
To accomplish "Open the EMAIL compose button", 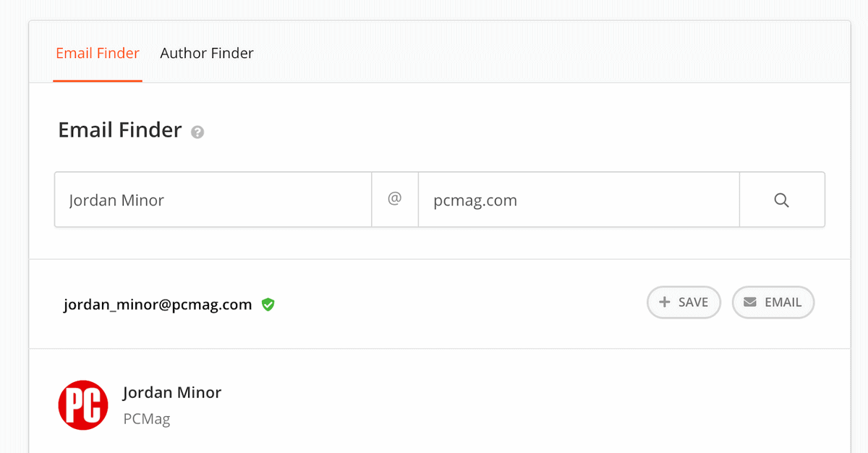I will pos(773,302).
